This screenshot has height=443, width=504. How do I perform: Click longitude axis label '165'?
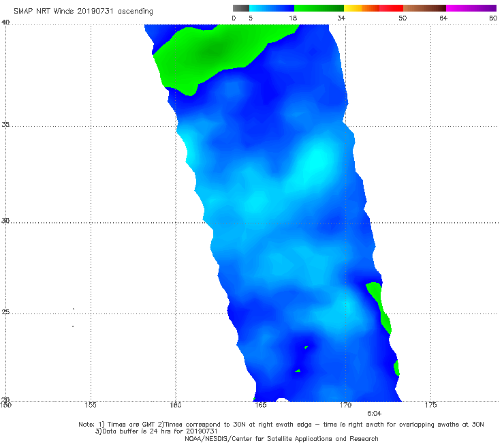click(260, 405)
